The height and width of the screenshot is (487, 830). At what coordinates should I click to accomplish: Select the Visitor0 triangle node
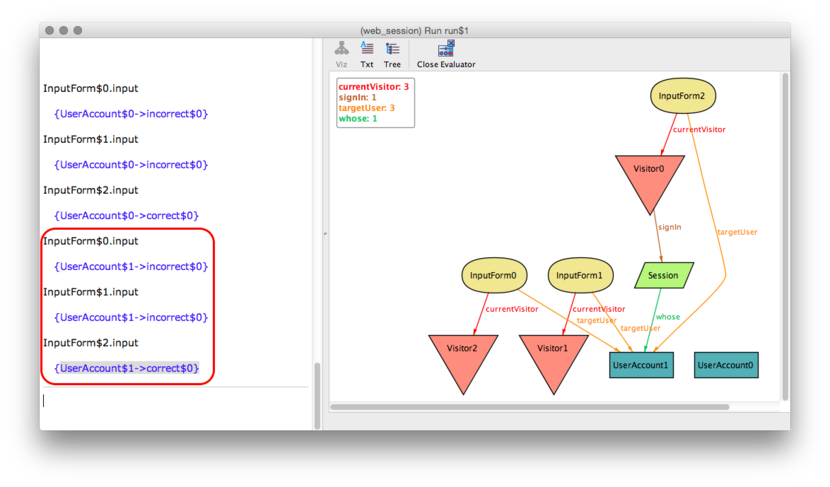click(x=649, y=180)
